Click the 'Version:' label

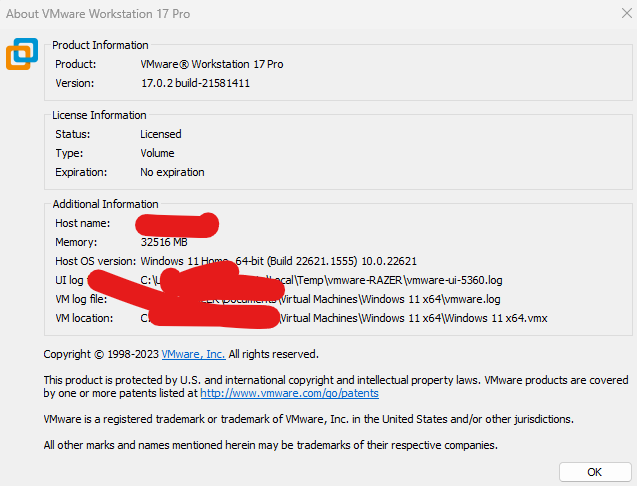[75, 83]
